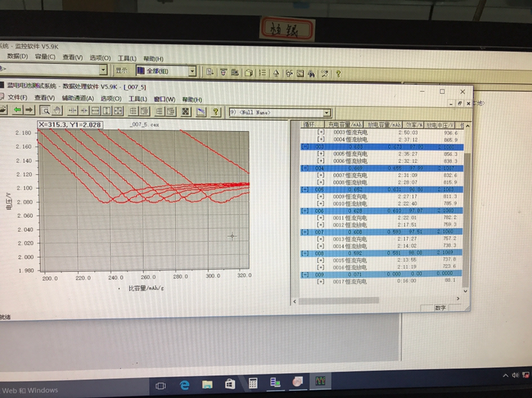Open the 全部(组) display dropdown
Image resolution: width=532 pixels, height=398 pixels.
192,71
